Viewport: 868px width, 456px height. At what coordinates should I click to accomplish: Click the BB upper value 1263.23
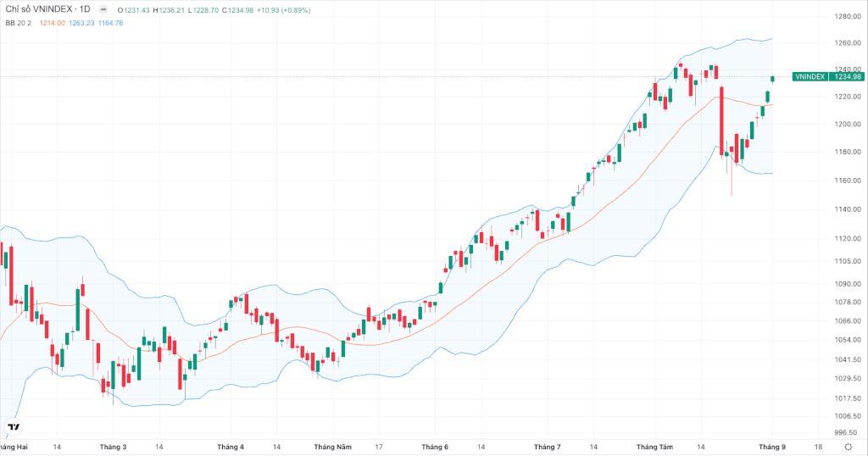tap(81, 23)
